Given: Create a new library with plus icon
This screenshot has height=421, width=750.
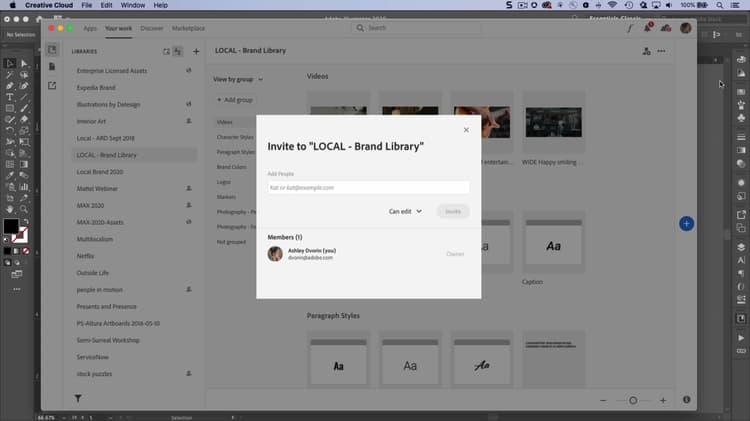Looking at the screenshot, I should (196, 51).
